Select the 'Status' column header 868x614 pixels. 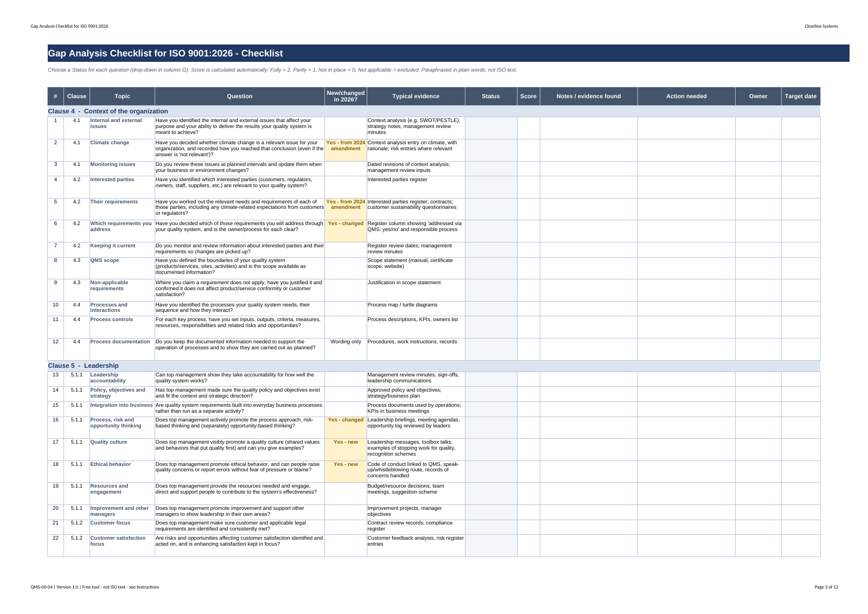[x=490, y=97]
